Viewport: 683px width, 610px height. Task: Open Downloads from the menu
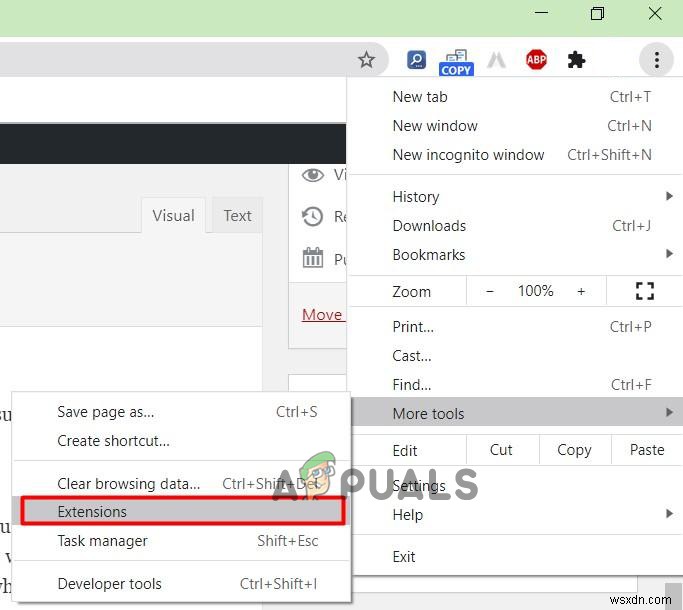click(515, 226)
